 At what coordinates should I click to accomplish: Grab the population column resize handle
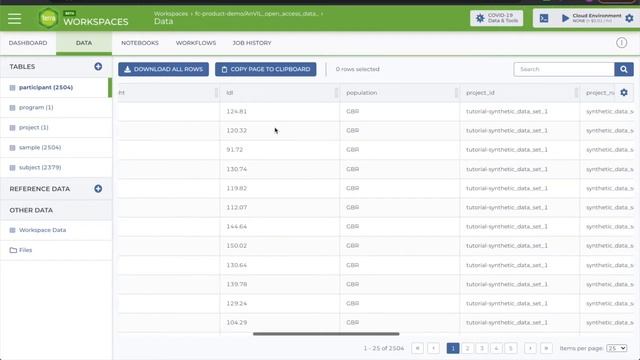point(456,93)
